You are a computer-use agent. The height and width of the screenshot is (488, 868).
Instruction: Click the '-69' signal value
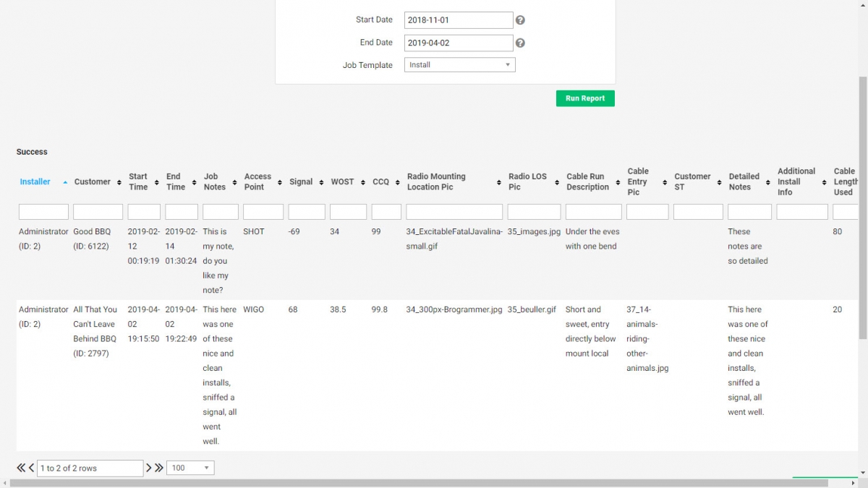pyautogui.click(x=295, y=231)
